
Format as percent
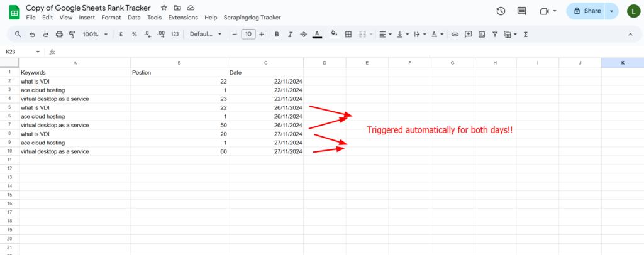[x=135, y=35]
